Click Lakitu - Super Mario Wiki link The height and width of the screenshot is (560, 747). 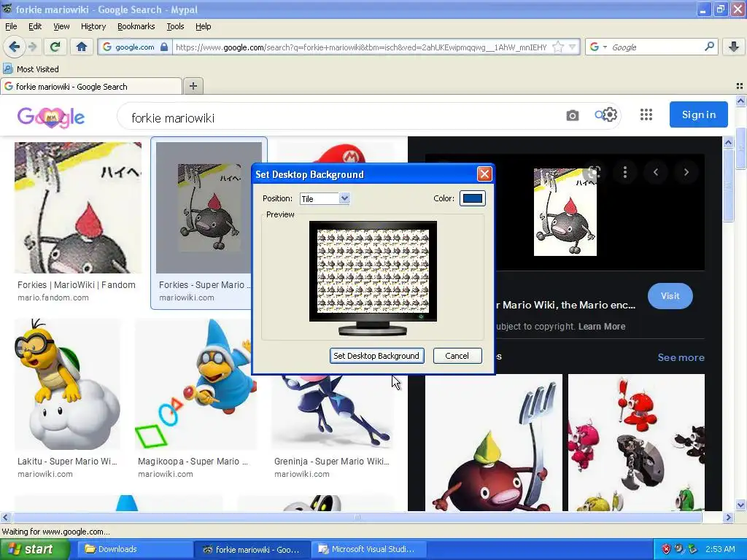(67, 461)
